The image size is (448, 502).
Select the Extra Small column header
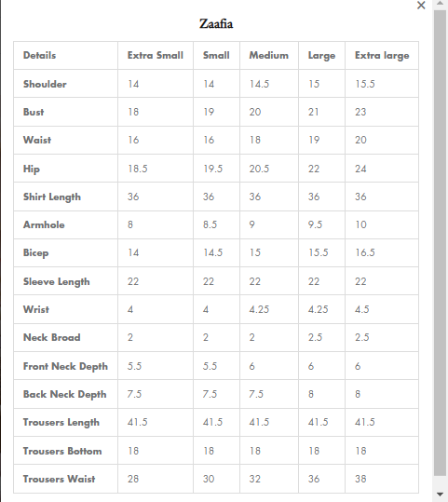156,55
